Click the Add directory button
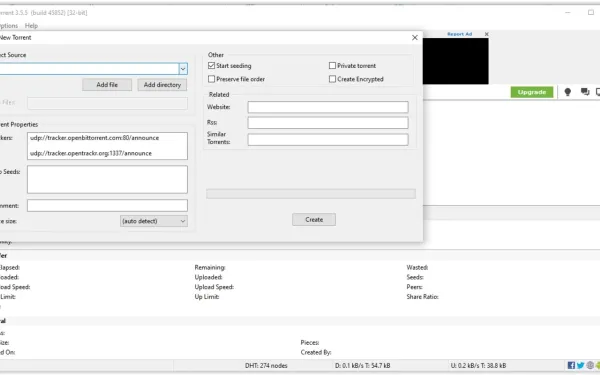Viewport: 600px width, 375px height. tap(162, 85)
